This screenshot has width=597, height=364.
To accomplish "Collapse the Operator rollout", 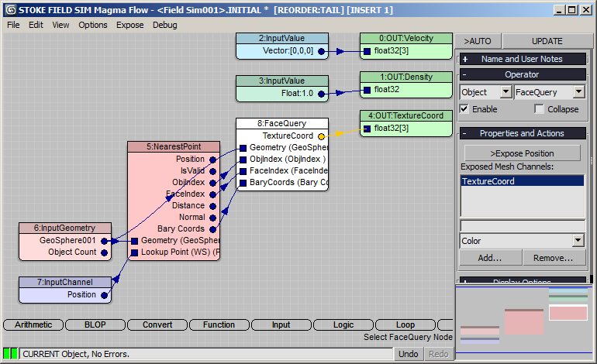I will (523, 74).
